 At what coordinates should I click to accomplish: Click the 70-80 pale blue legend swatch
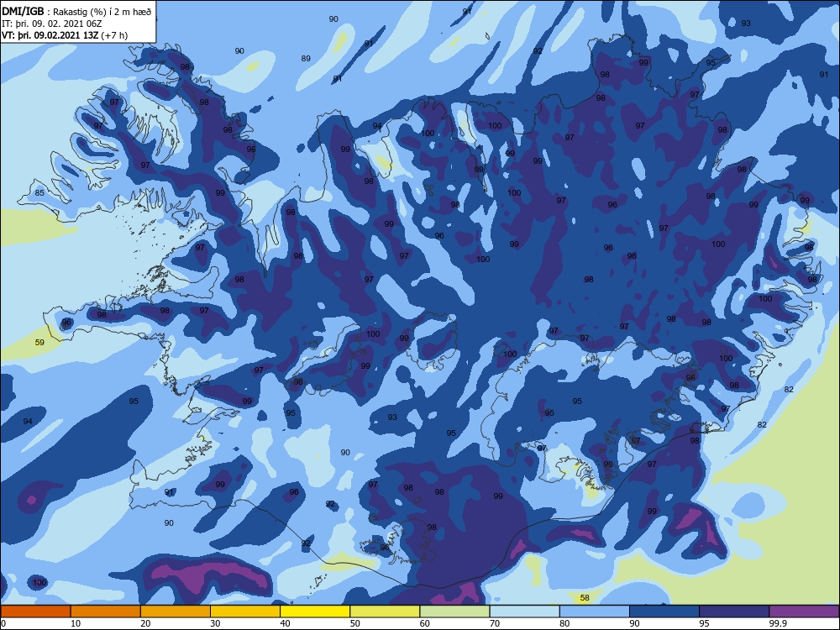pos(524,612)
